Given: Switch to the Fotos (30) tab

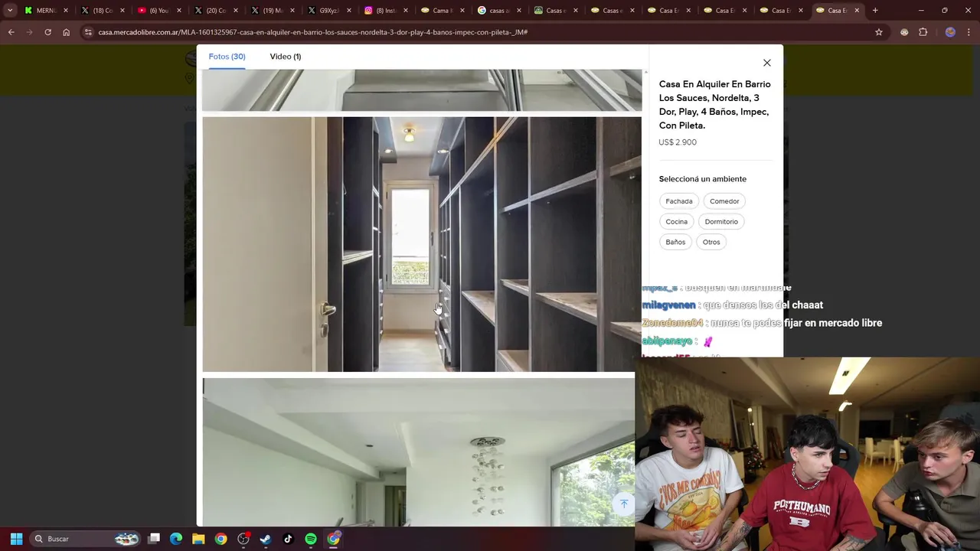Looking at the screenshot, I should (227, 57).
